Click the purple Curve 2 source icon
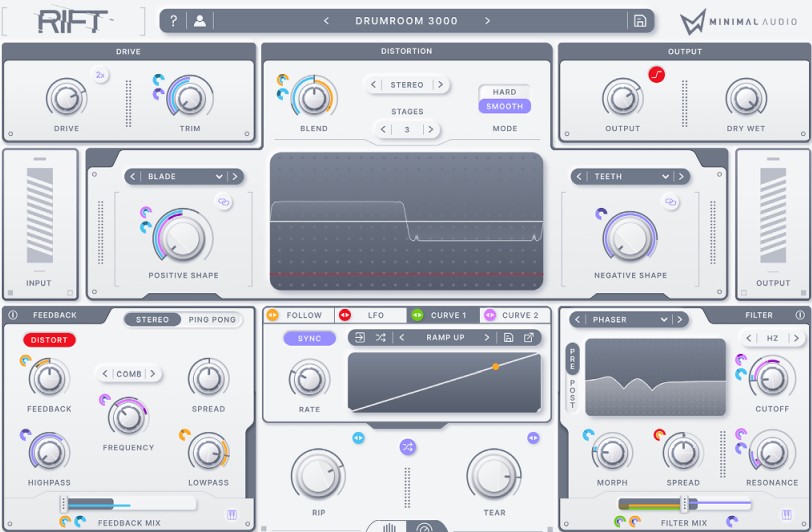812x532 pixels. click(x=489, y=315)
